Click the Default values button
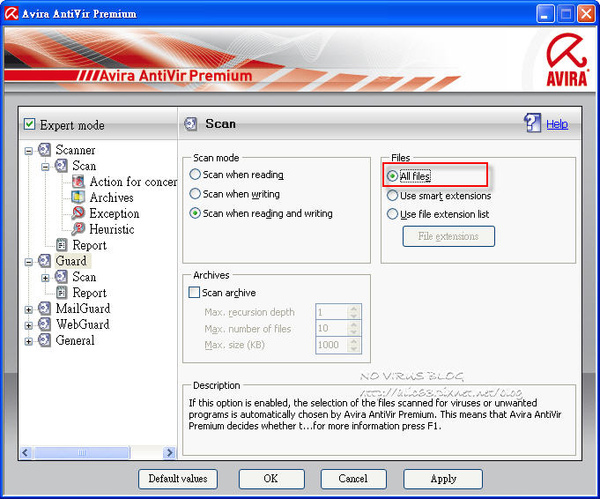Viewport: 600px width, 499px height. pos(178,479)
